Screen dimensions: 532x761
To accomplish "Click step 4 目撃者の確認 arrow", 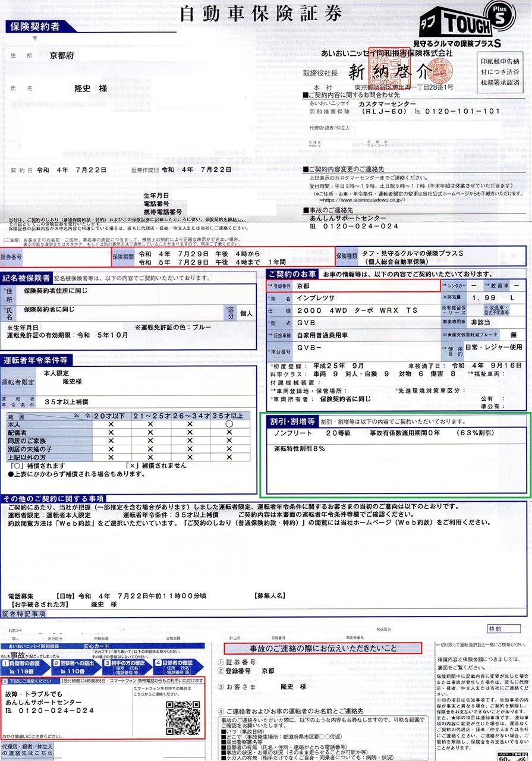I will pos(179,666).
